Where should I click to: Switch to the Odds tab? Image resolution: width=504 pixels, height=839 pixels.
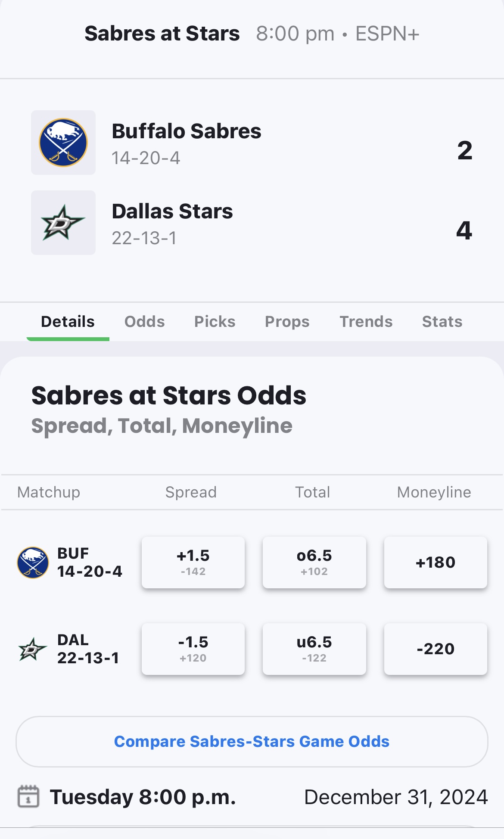point(145,322)
